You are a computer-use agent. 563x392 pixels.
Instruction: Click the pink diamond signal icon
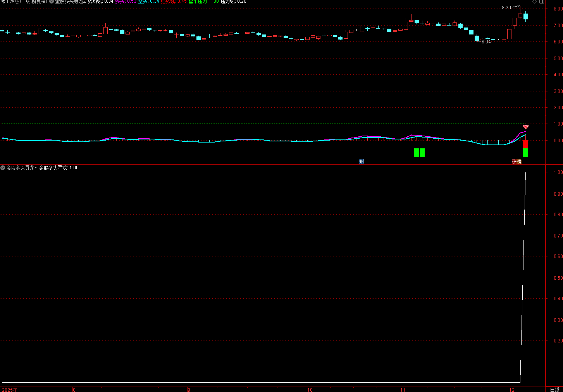pos(525,127)
